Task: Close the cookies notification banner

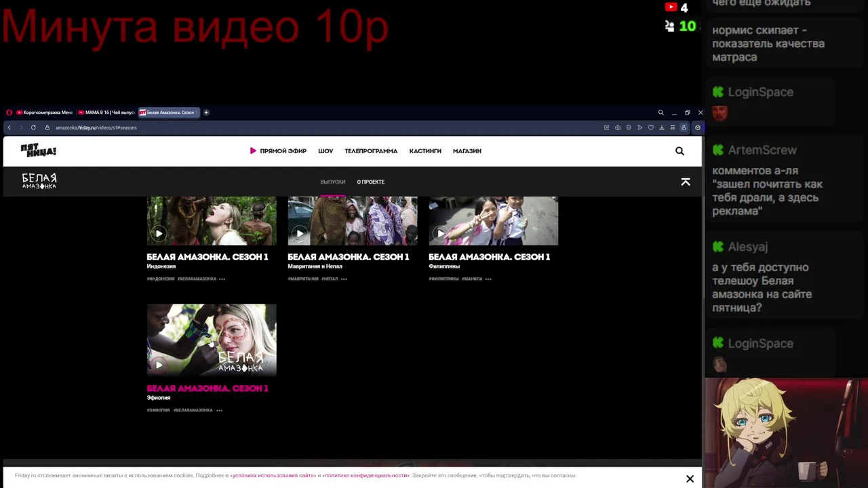Action: click(x=690, y=479)
